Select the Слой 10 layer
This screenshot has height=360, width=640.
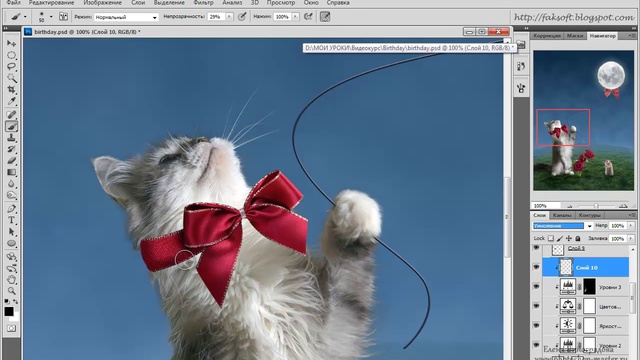(x=586, y=267)
